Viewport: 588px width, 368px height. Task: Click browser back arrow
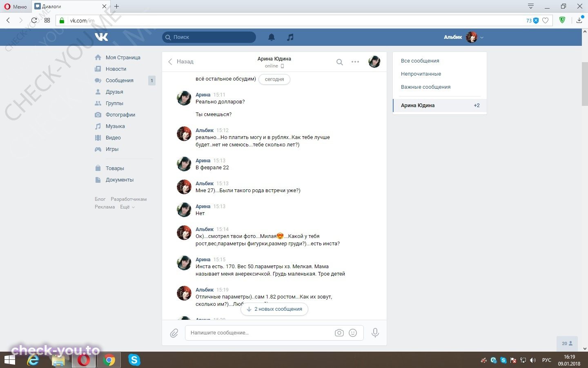click(8, 20)
